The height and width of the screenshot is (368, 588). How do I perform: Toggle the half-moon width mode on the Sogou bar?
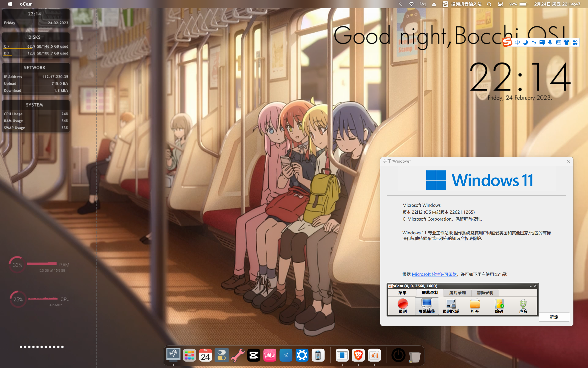coord(525,43)
